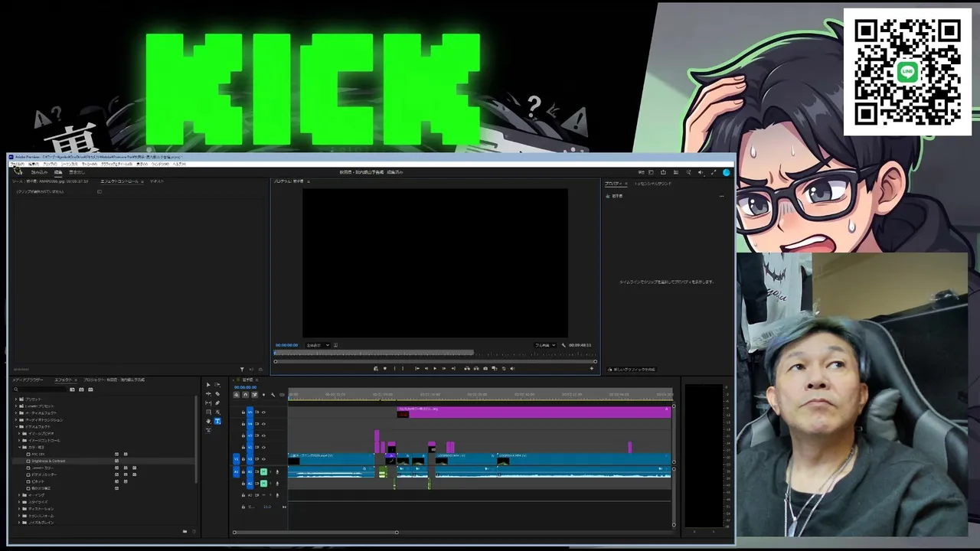The width and height of the screenshot is (980, 551).
Task: Hide video track V1 with its eye
Action: click(x=263, y=459)
